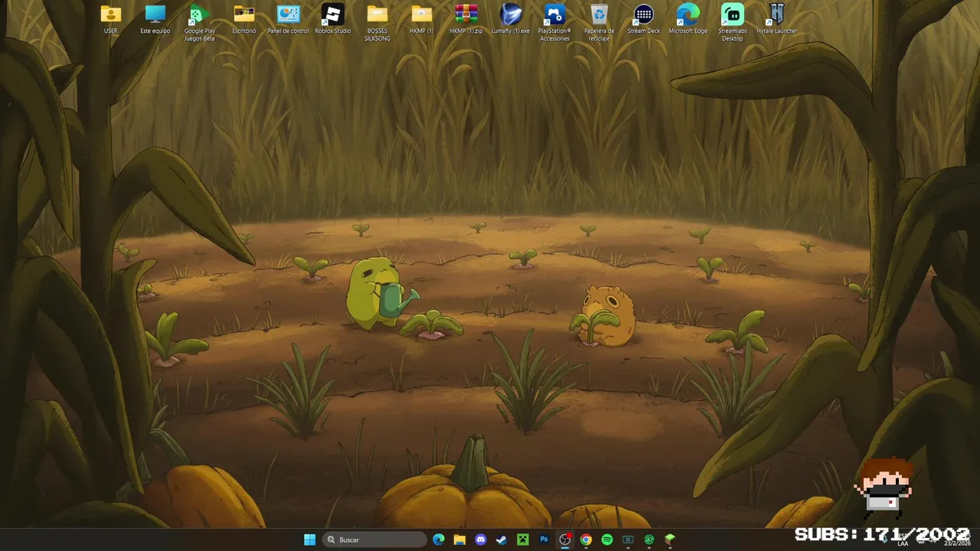Select the HKMP (1) folder icon
This screenshot has width=980, height=551.
click(422, 20)
